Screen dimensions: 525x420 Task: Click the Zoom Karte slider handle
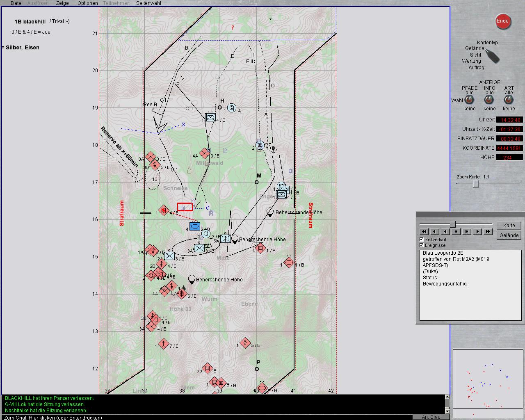click(476, 184)
